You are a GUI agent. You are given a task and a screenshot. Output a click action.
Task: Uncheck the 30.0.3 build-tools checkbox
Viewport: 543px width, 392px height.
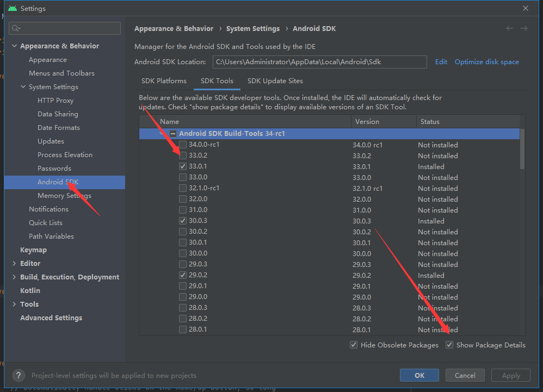pyautogui.click(x=183, y=221)
